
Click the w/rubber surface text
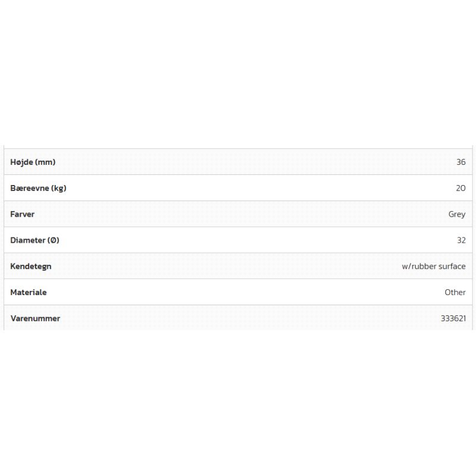coord(433,267)
